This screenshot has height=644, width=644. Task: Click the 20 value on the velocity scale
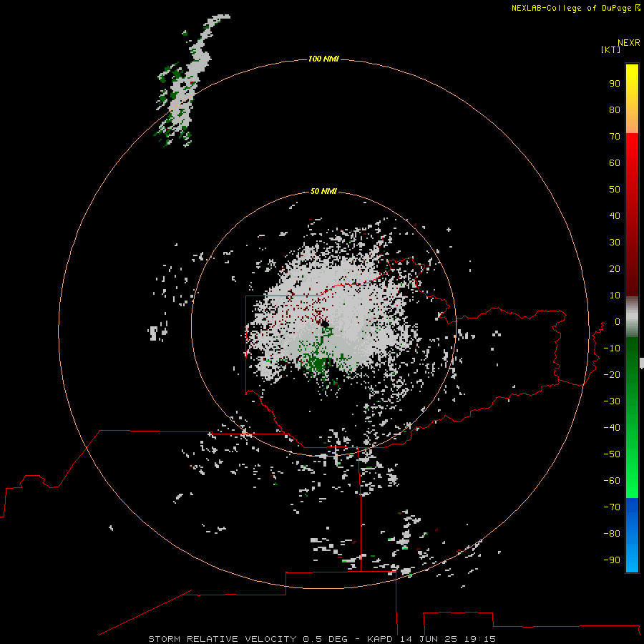pos(615,269)
